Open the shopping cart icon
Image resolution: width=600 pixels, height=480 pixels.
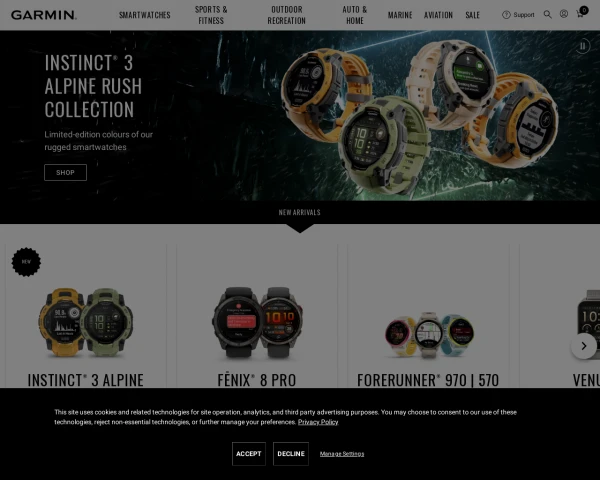(580, 14)
